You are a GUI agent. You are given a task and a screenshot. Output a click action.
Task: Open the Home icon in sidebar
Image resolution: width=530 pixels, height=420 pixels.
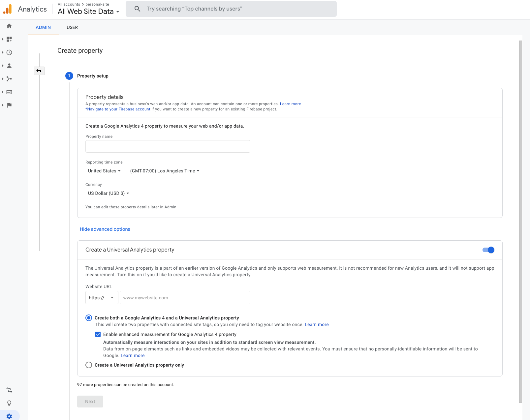click(9, 26)
